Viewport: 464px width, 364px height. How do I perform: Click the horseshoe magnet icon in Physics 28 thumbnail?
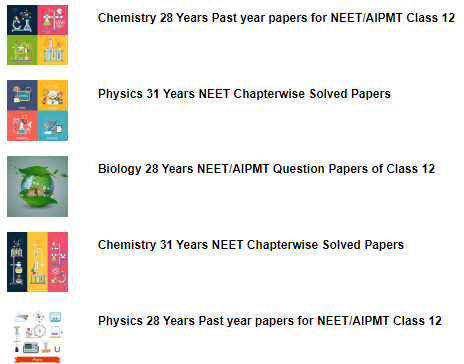point(57,349)
